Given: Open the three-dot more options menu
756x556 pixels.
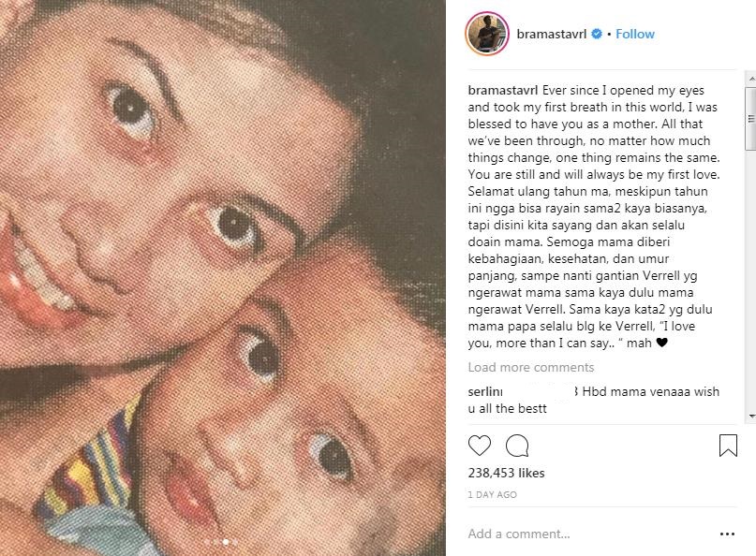Looking at the screenshot, I should (x=728, y=534).
